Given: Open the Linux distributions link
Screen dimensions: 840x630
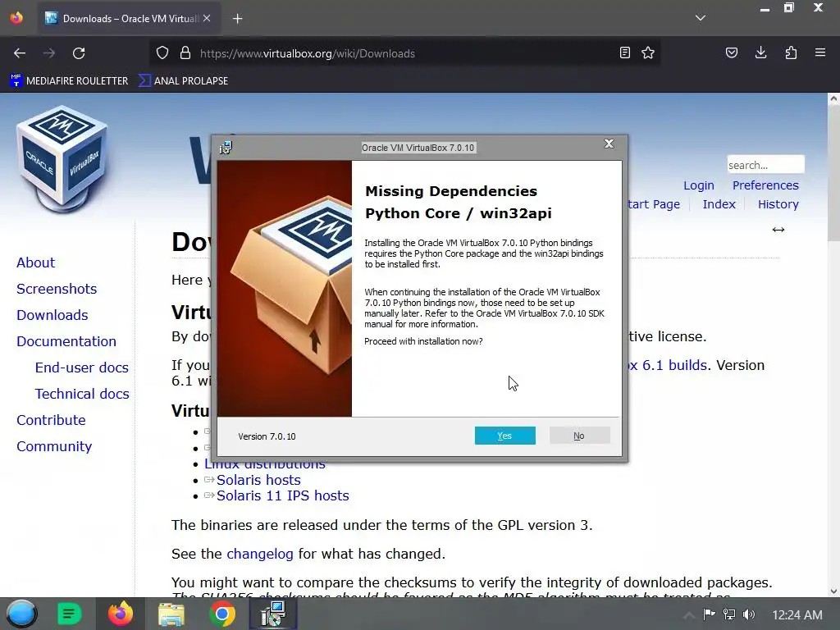Looking at the screenshot, I should 265,464.
